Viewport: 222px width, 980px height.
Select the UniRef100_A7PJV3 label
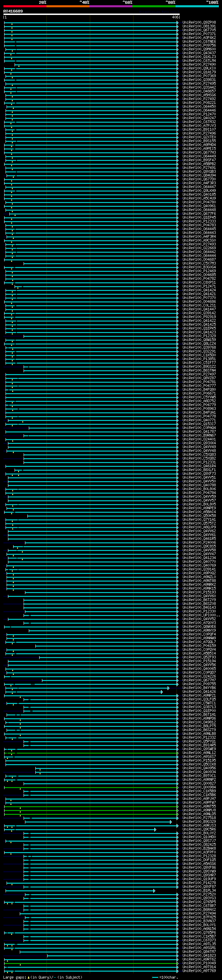click(x=199, y=125)
